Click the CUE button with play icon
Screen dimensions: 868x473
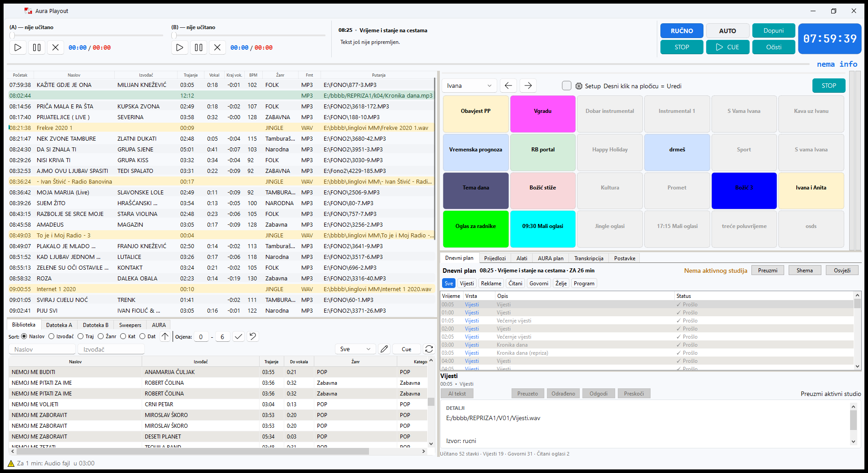728,47
